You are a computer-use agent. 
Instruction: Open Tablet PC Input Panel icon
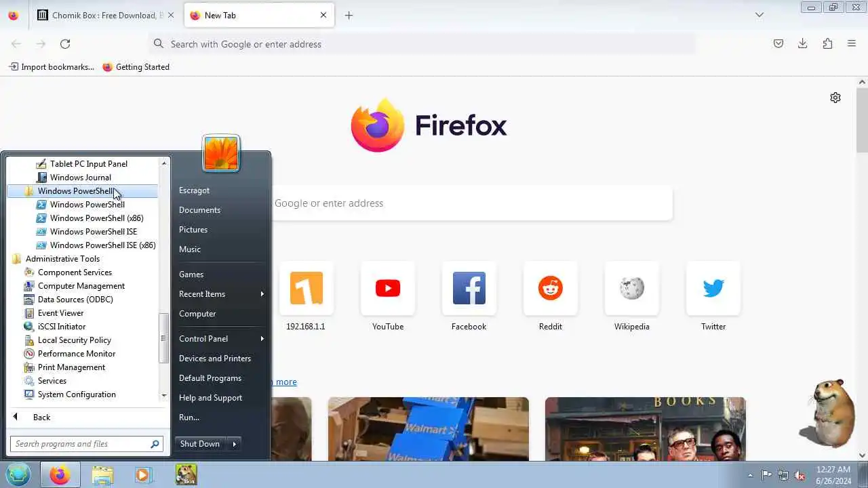click(x=41, y=164)
